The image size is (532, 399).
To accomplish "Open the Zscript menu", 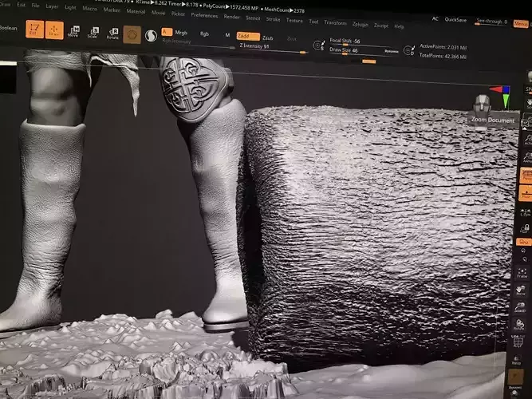I will point(381,26).
